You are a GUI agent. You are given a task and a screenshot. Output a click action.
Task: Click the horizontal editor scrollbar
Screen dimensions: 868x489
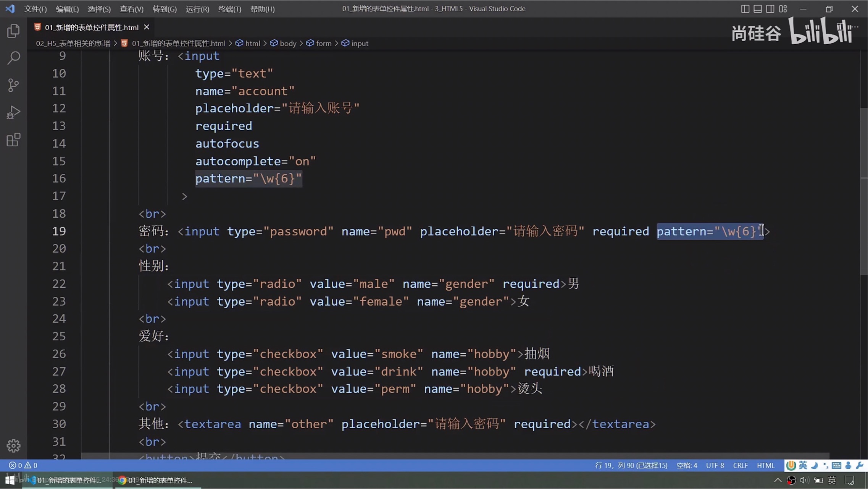455,456
